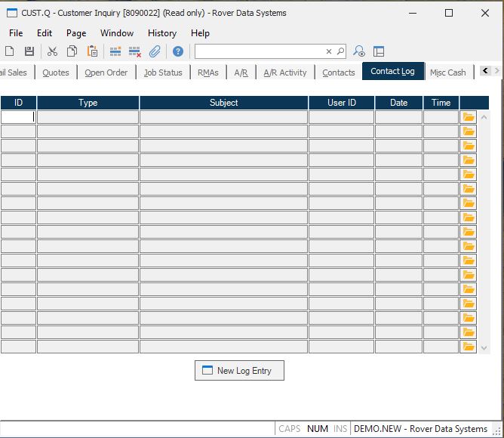Screen dimensions: 504x438
Task: Switch to the A/R Activity tab
Action: coord(284,72)
